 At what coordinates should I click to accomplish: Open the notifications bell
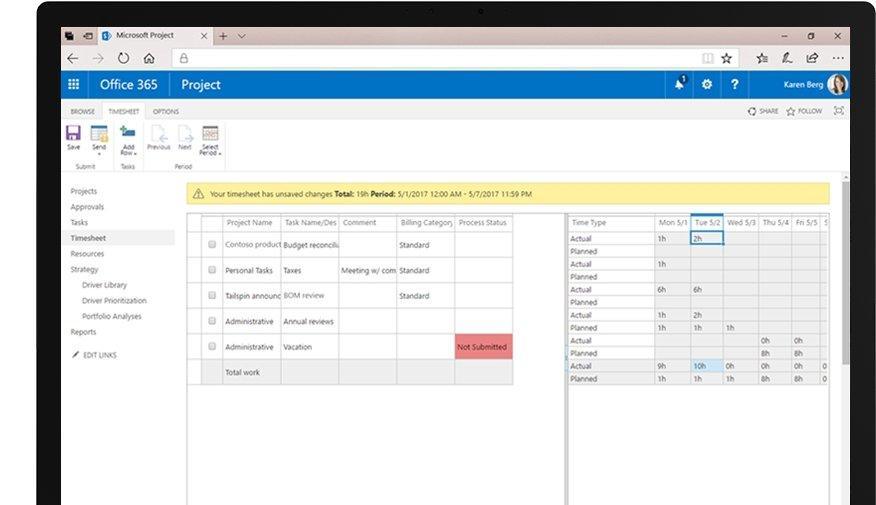pyautogui.click(x=680, y=85)
